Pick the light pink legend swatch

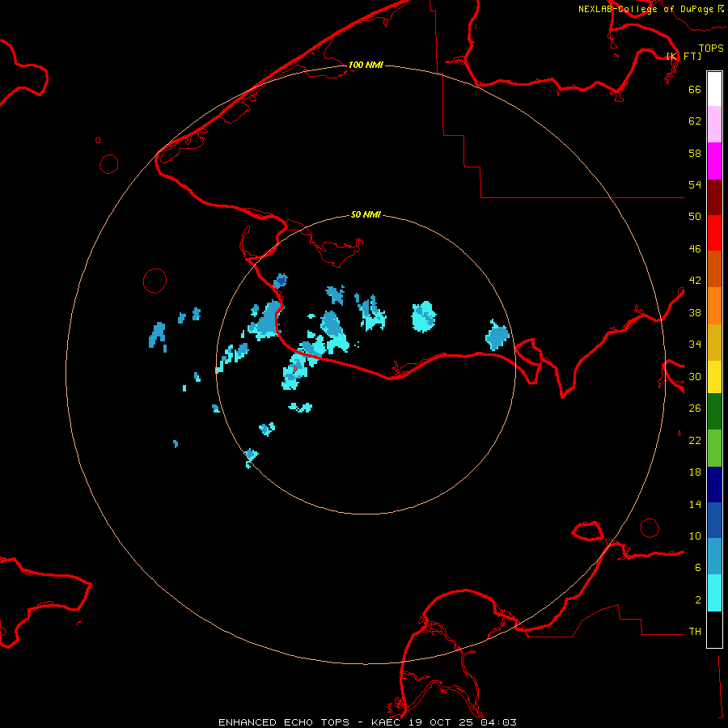(x=714, y=125)
